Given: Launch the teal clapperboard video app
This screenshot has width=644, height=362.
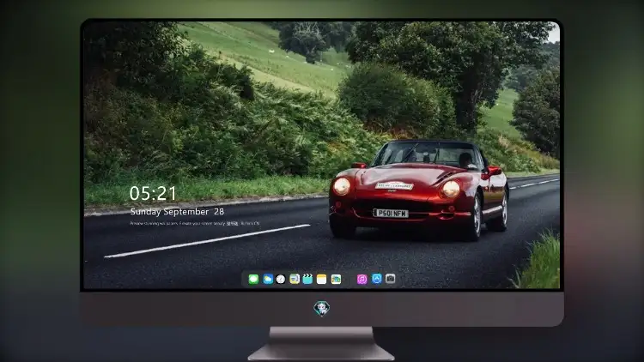Looking at the screenshot, I should [x=307, y=280].
